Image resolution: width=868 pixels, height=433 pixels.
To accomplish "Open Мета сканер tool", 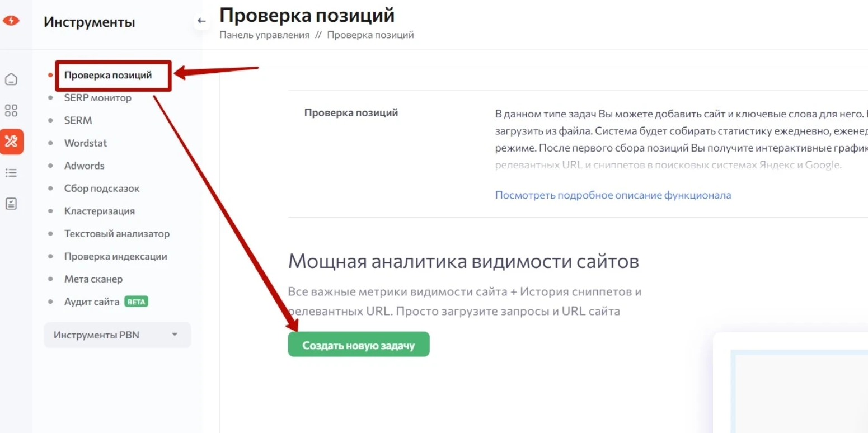I will click(x=93, y=279).
